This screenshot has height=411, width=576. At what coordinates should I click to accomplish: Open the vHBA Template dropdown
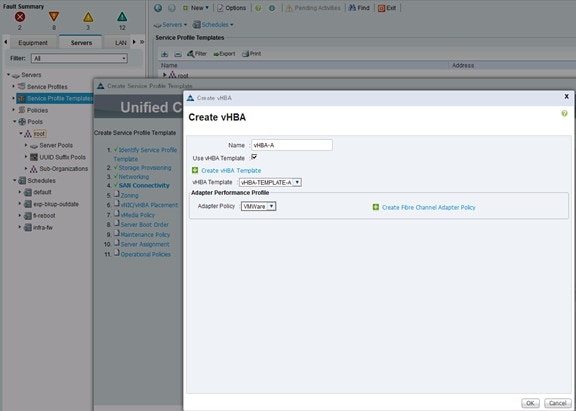(x=270, y=183)
